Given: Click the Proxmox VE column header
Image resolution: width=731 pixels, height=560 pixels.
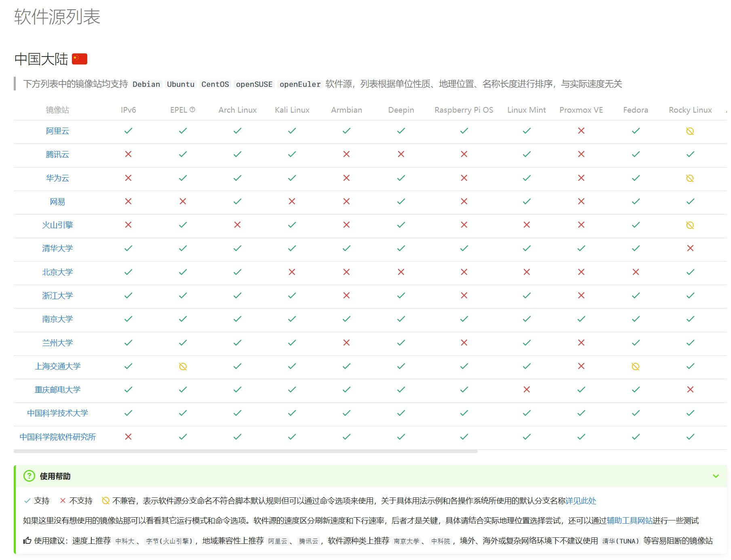Looking at the screenshot, I should pyautogui.click(x=581, y=110).
